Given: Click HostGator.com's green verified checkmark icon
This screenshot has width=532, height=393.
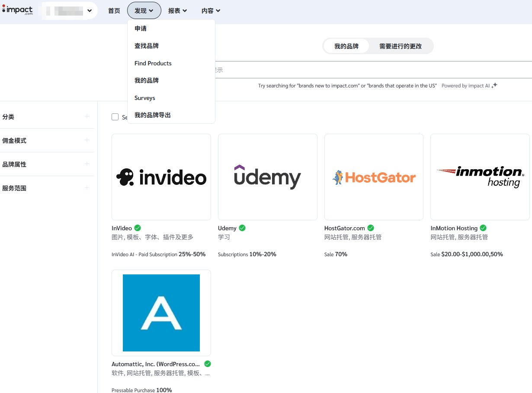Looking at the screenshot, I should [x=371, y=228].
